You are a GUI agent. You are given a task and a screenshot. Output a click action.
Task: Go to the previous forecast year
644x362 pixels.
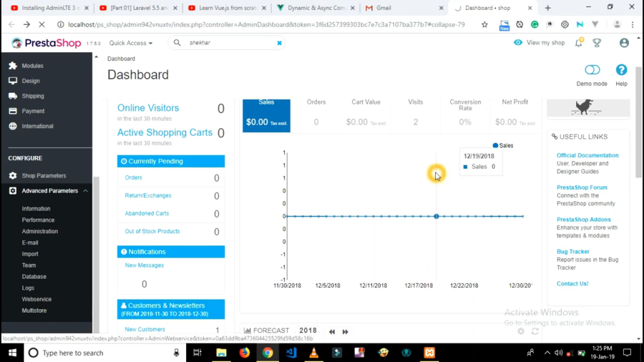(331, 331)
